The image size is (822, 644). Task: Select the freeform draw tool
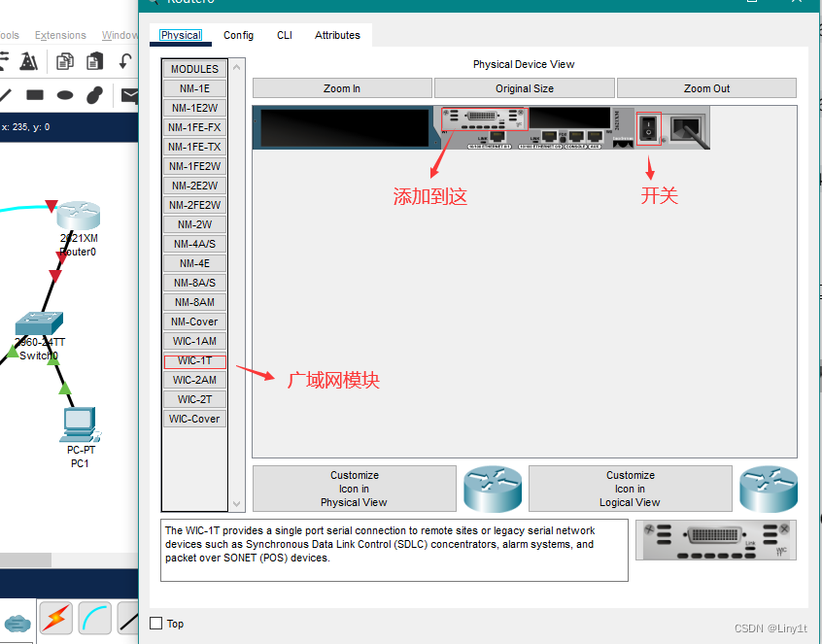[x=95, y=95]
